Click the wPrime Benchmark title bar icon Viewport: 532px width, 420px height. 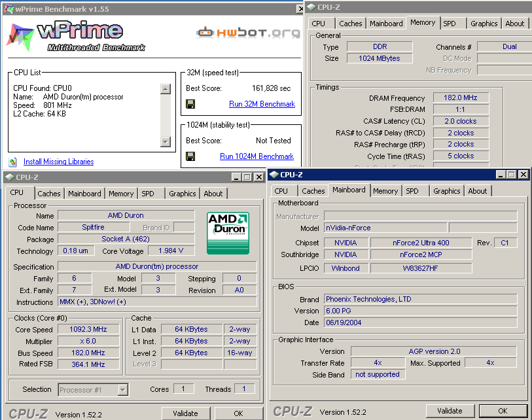click(x=8, y=7)
